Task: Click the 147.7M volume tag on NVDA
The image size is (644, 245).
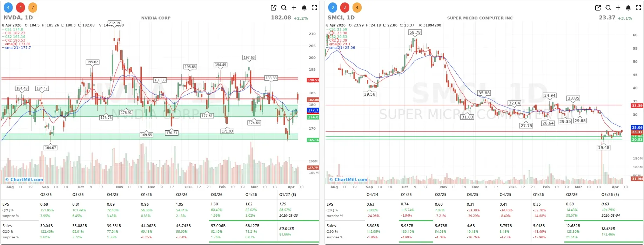Action: 313,168
